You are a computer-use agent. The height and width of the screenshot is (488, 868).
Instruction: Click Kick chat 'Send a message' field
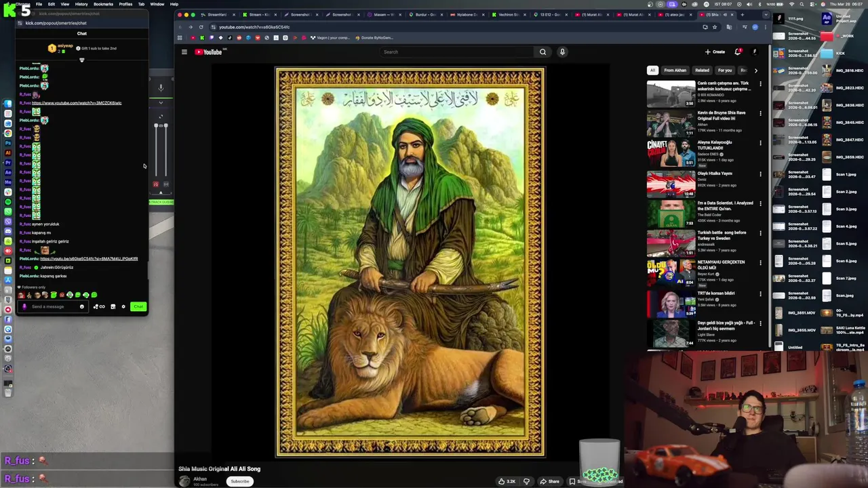[x=53, y=306]
